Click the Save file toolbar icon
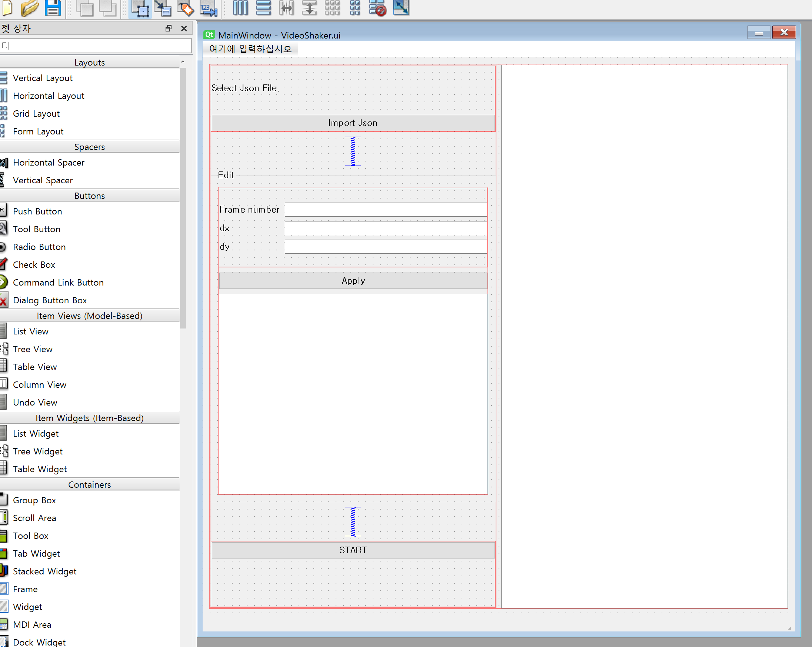 point(53,7)
